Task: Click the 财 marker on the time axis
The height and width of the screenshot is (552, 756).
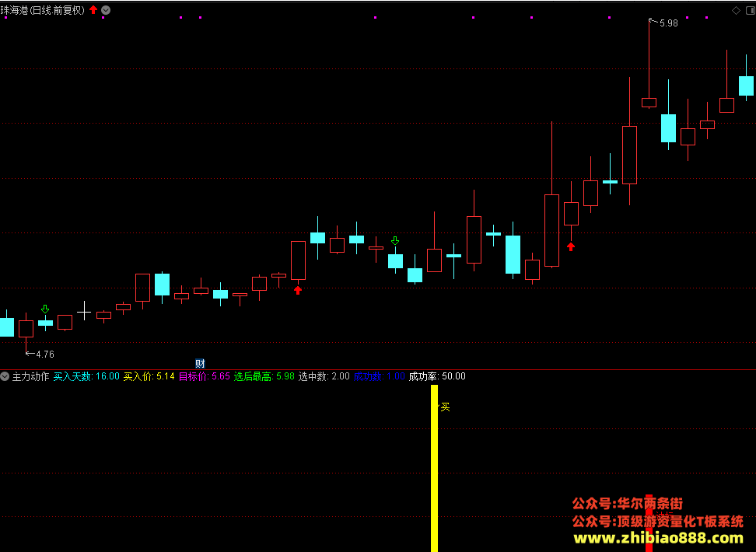Action: click(200, 364)
